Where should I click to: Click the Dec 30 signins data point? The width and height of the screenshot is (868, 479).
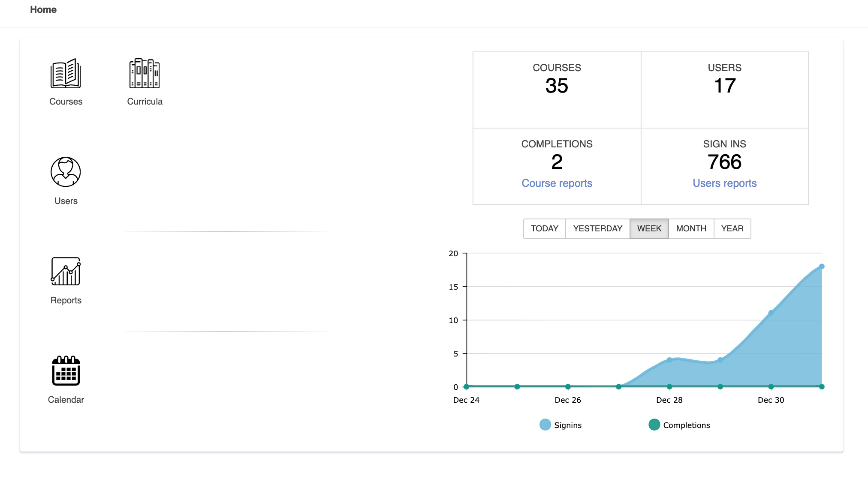(771, 313)
